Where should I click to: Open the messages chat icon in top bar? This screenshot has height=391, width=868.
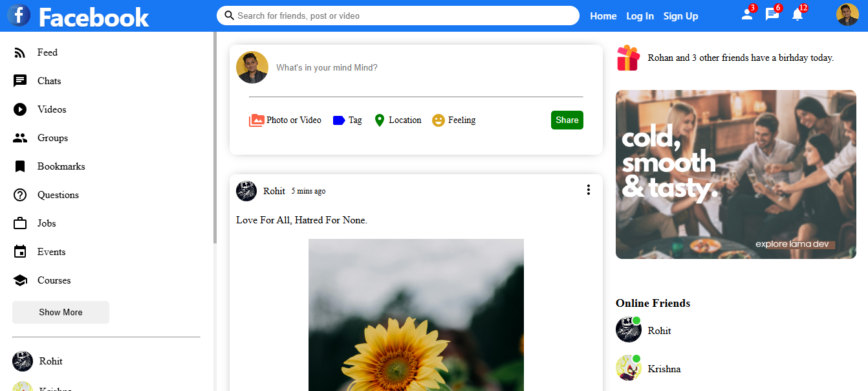772,14
